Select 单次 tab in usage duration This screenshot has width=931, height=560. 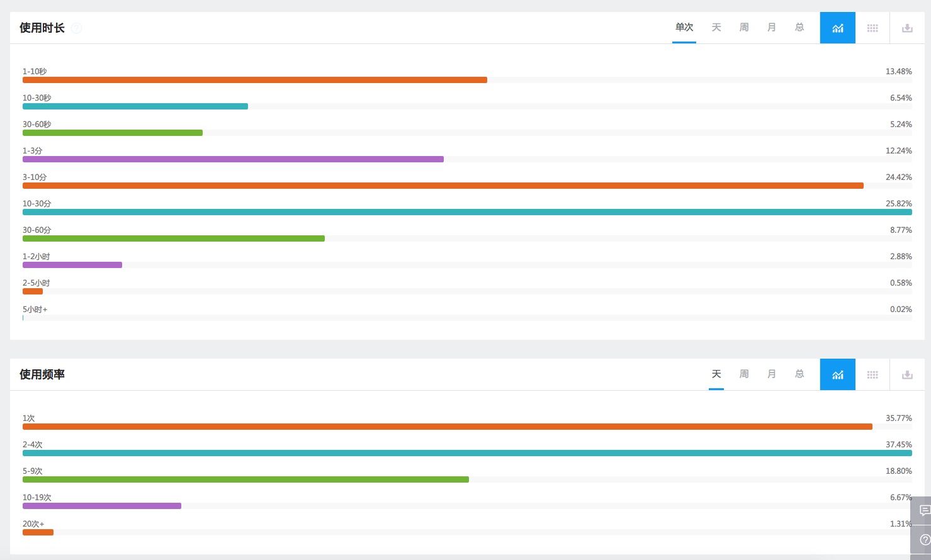click(684, 27)
